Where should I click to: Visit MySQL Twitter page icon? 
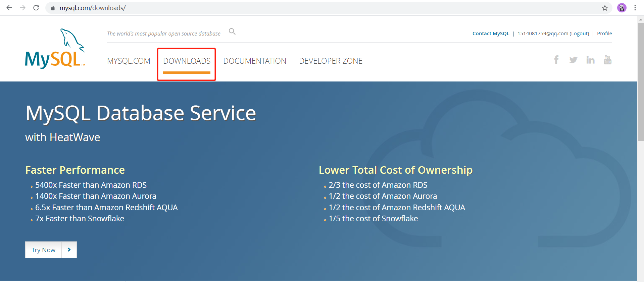pos(573,60)
